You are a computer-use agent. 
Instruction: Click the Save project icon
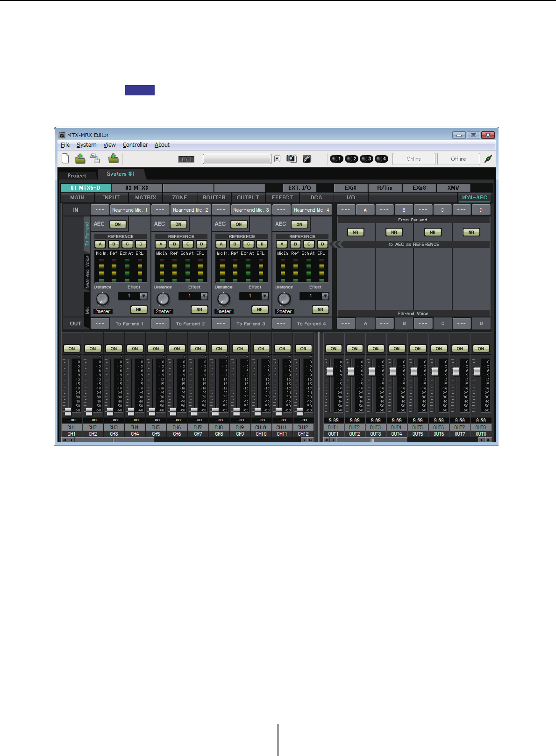point(113,158)
